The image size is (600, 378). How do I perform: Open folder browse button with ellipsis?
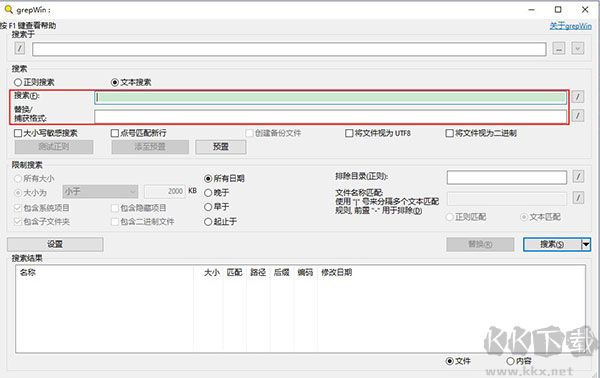coord(559,49)
